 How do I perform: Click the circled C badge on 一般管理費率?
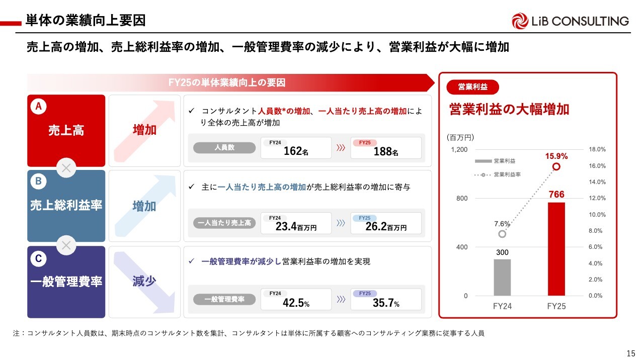38,258
